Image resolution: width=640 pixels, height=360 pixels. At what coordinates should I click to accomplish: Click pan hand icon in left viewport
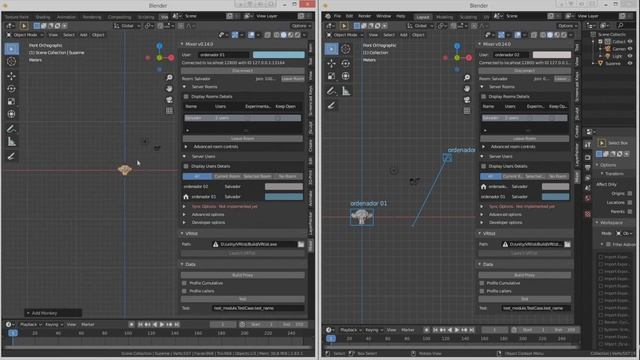169,89
